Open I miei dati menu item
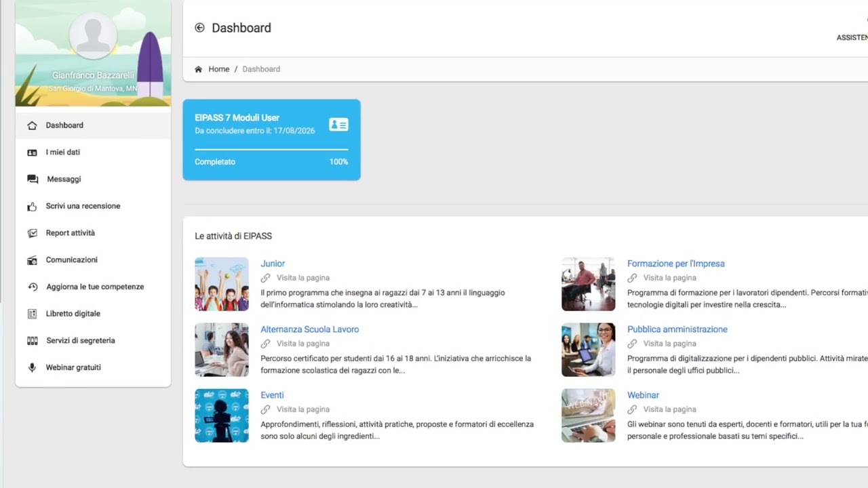Viewport: 868px width, 488px height. [x=93, y=152]
